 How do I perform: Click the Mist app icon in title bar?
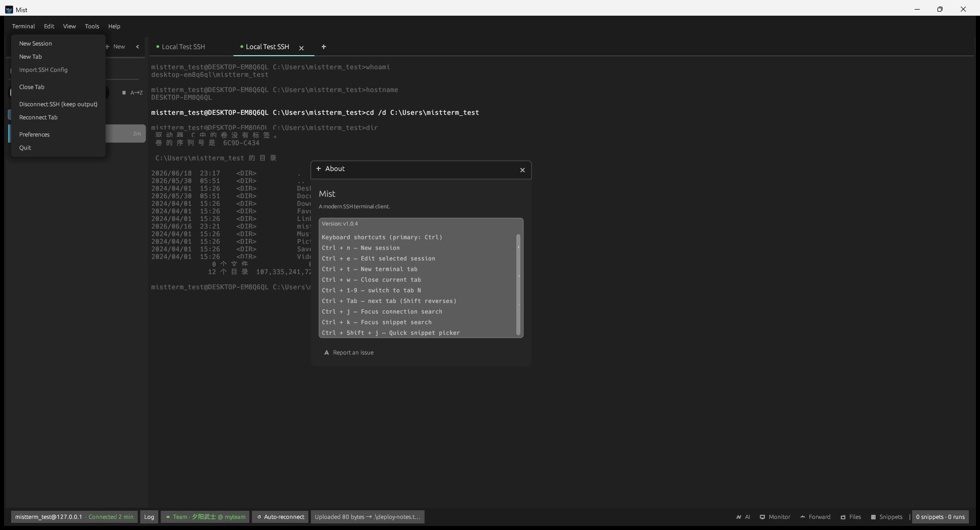pyautogui.click(x=9, y=9)
